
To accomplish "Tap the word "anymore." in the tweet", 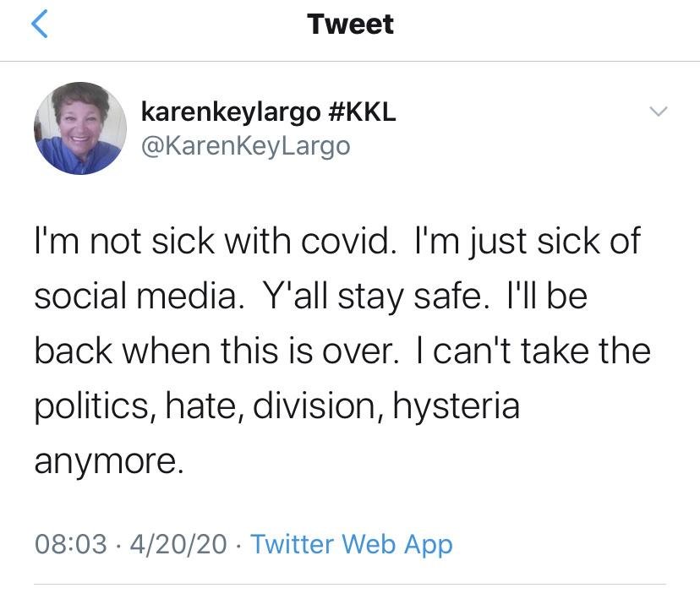I will pos(108,460).
